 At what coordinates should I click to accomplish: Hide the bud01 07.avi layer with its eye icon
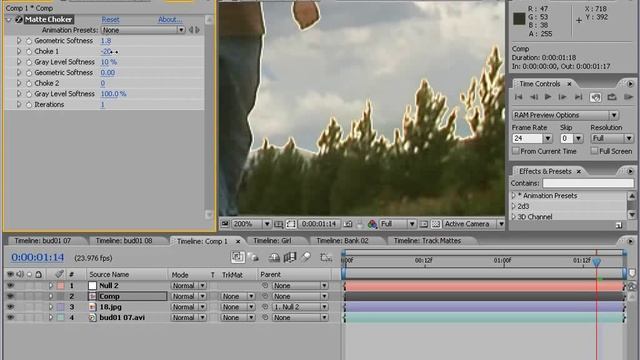coord(10,318)
